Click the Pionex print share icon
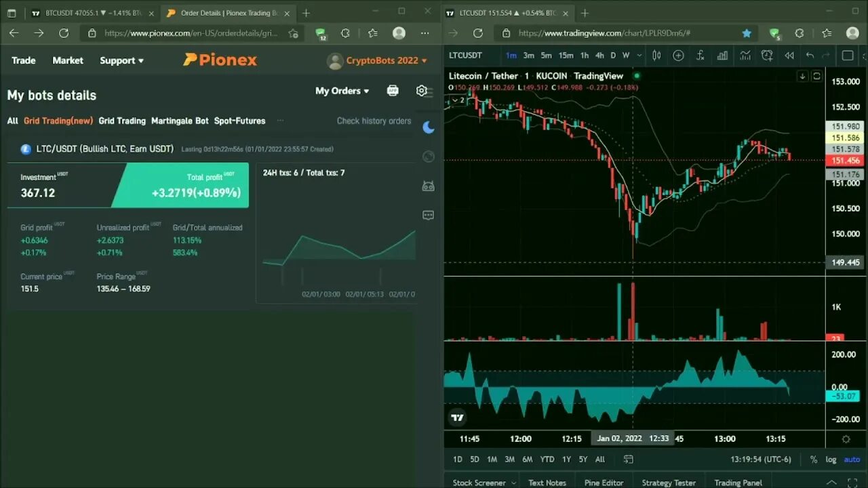 (393, 90)
